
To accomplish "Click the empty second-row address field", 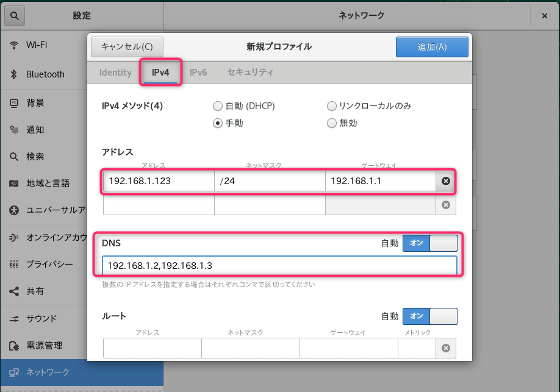I will tap(159, 205).
